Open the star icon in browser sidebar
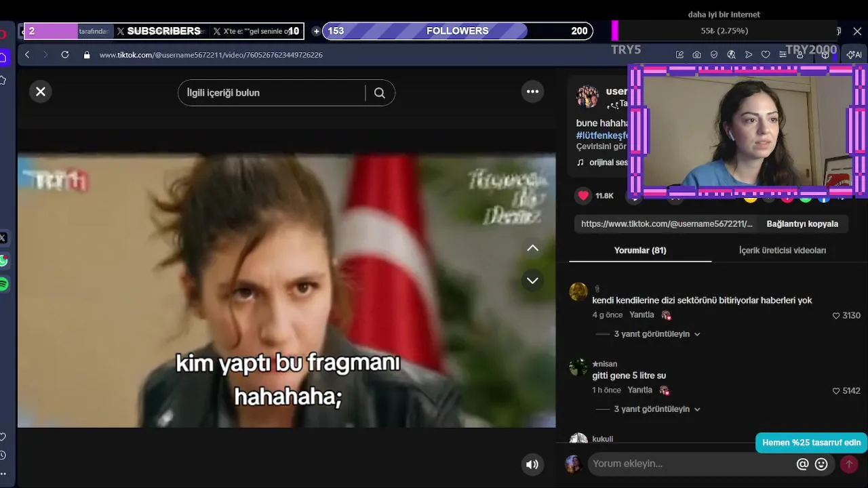The width and height of the screenshot is (868, 488). click(3, 80)
